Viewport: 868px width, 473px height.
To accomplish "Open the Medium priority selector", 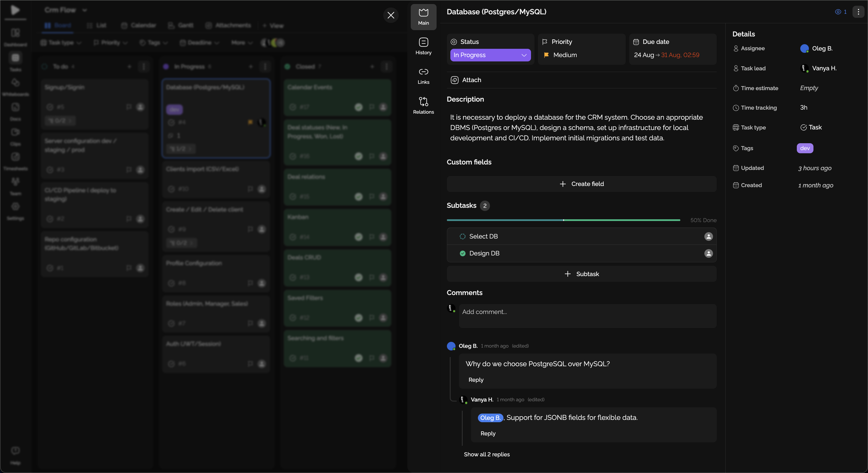I will click(x=565, y=55).
